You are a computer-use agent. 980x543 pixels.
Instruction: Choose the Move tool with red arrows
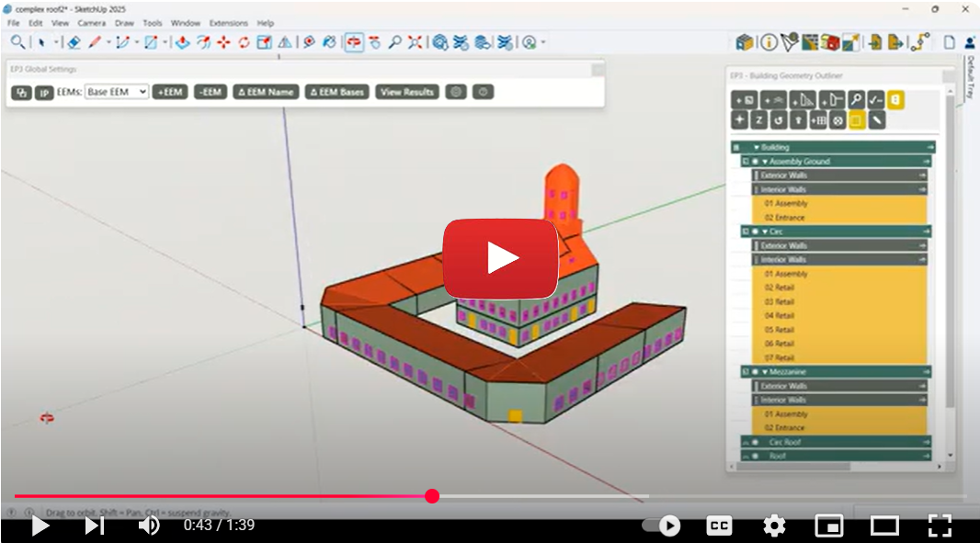pyautogui.click(x=223, y=42)
